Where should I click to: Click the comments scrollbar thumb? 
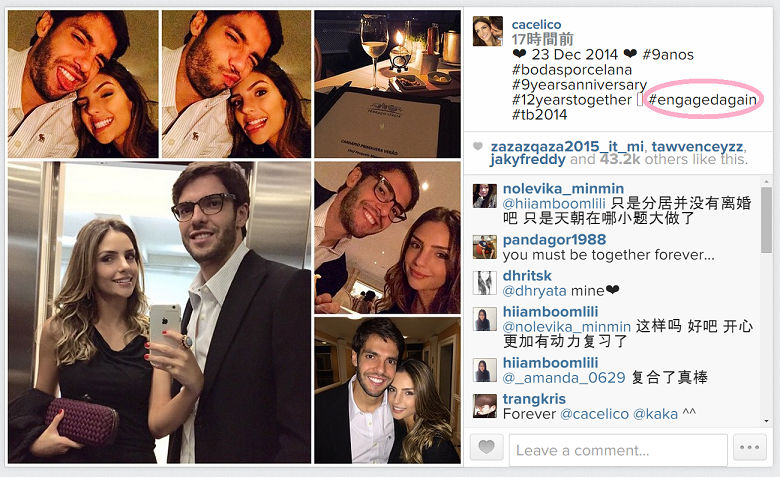[766, 220]
